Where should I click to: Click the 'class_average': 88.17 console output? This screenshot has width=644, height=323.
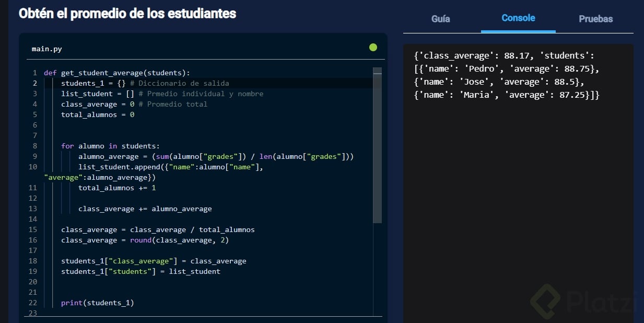473,55
